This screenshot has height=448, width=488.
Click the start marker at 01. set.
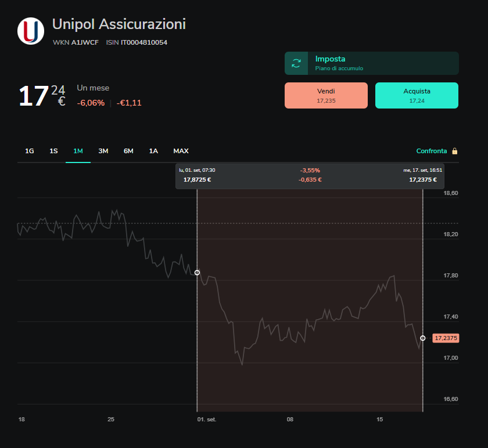tap(197, 273)
